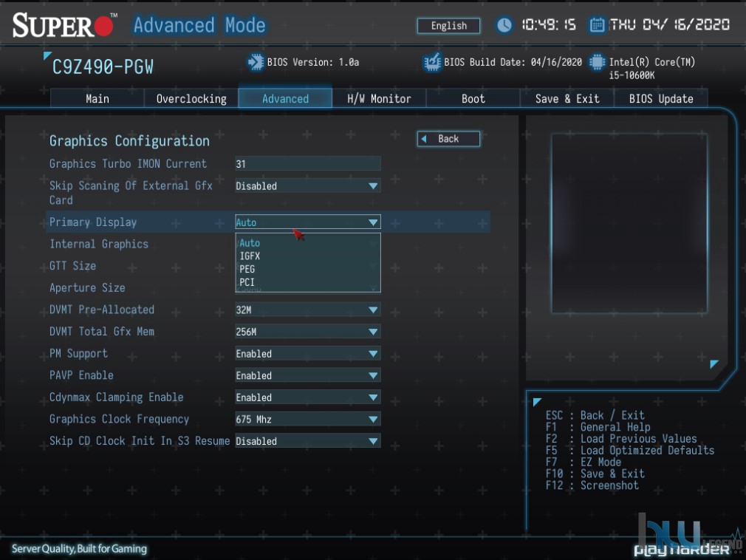Open Skip CD Clock Init In S3 Resume dropdown

pos(308,441)
